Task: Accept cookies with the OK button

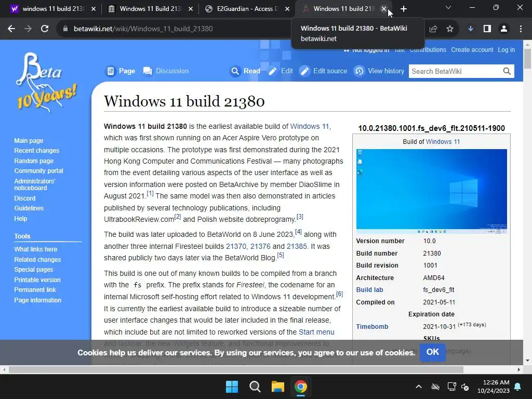Action: 433,352
